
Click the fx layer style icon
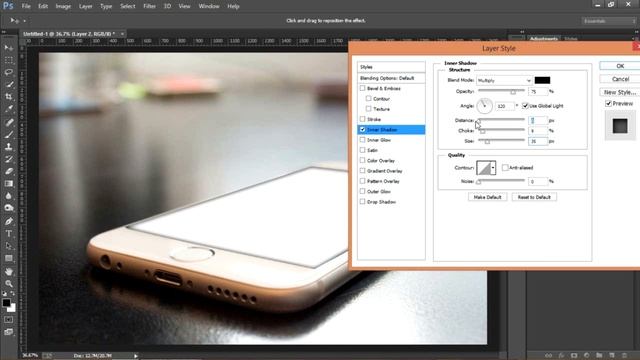[561, 356]
